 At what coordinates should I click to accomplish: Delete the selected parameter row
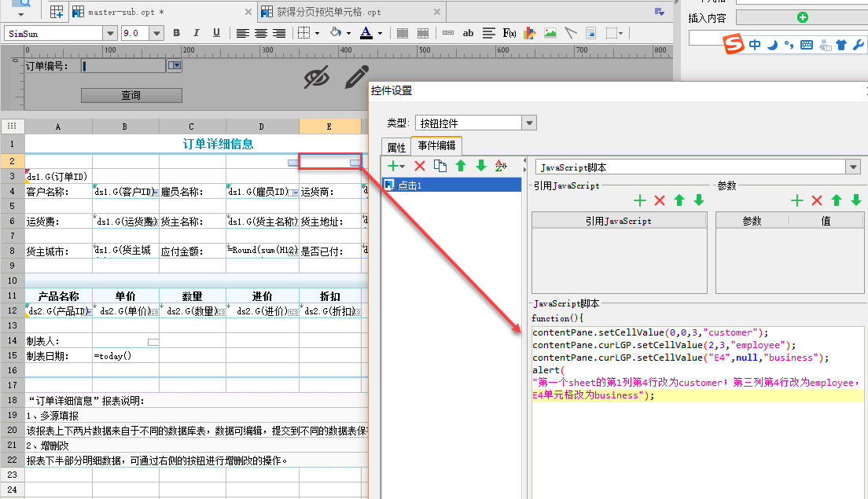tap(817, 200)
